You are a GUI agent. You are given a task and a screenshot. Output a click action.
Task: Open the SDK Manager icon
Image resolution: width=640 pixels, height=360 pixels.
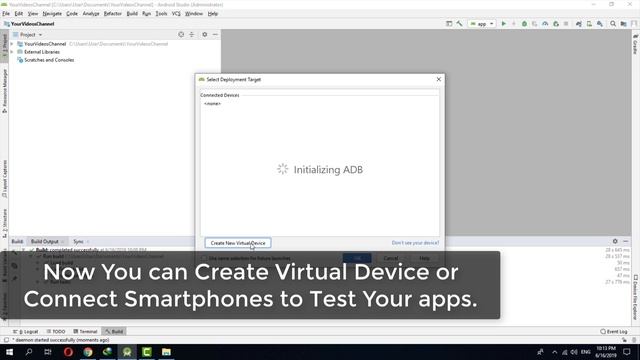(600, 24)
